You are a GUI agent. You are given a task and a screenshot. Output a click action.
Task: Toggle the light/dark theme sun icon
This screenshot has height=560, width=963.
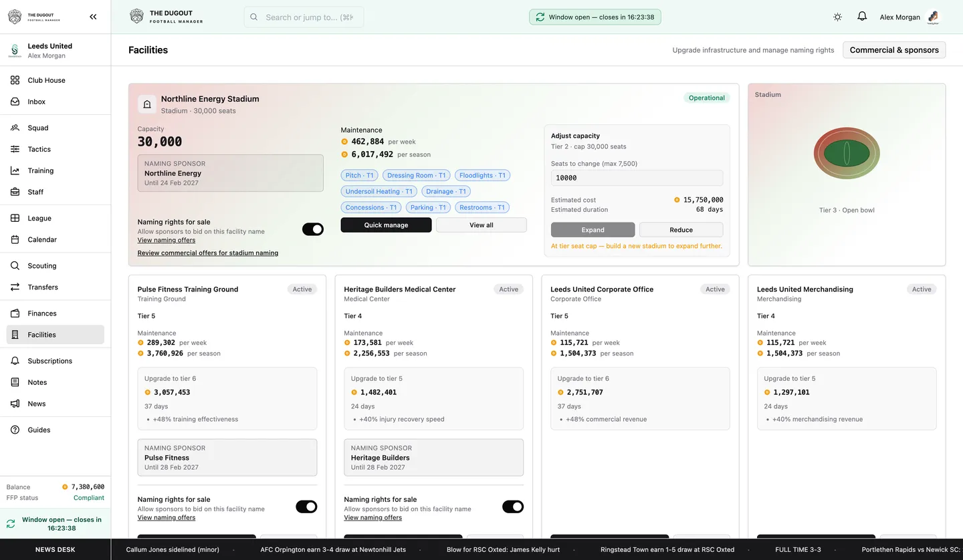837,17
